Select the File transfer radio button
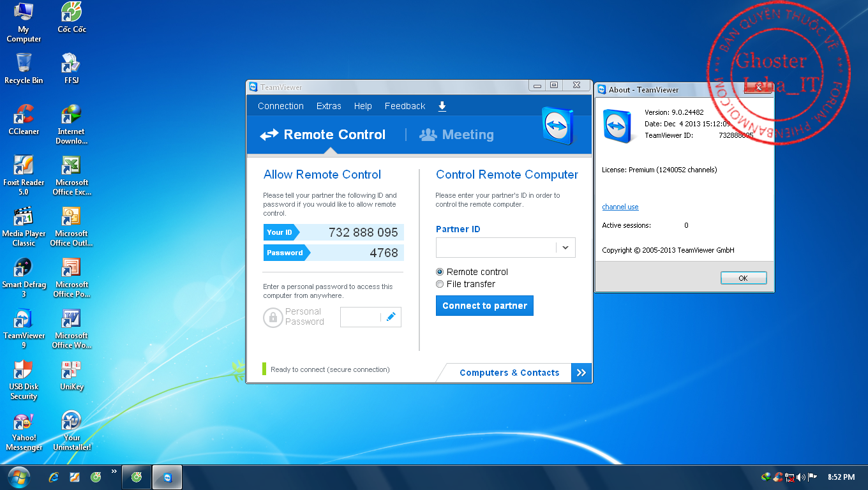Image resolution: width=868 pixels, height=490 pixels. (x=440, y=284)
